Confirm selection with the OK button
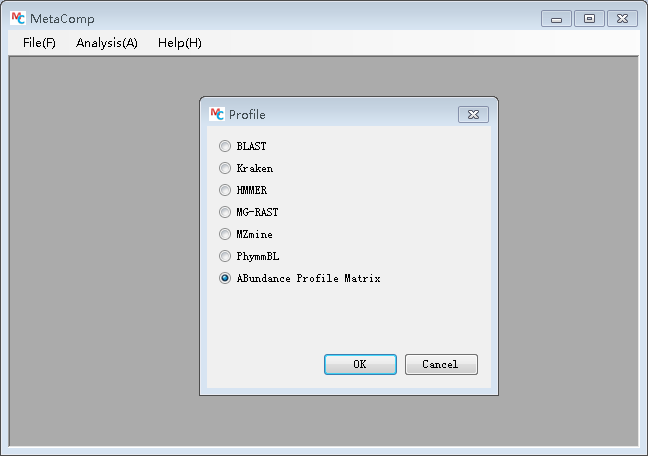 tap(360, 365)
